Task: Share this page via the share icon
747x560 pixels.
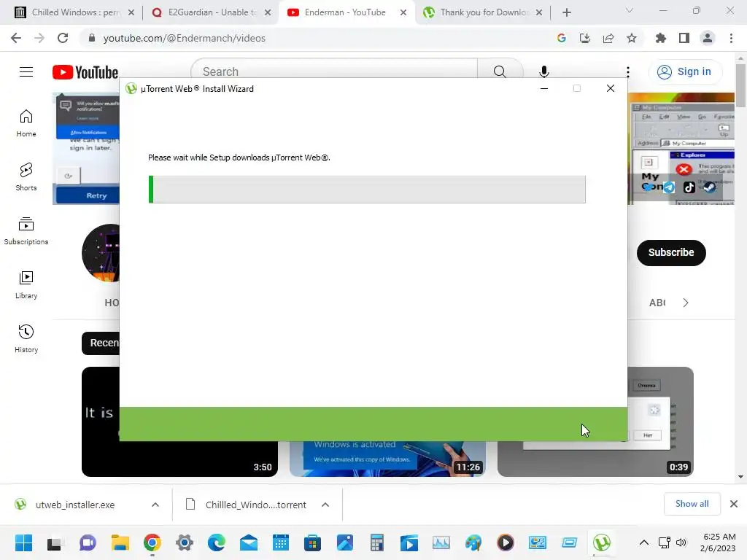Action: (x=608, y=38)
